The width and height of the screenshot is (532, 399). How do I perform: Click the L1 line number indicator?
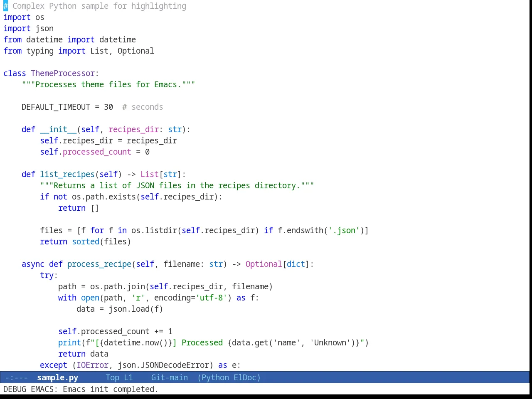(x=128, y=377)
